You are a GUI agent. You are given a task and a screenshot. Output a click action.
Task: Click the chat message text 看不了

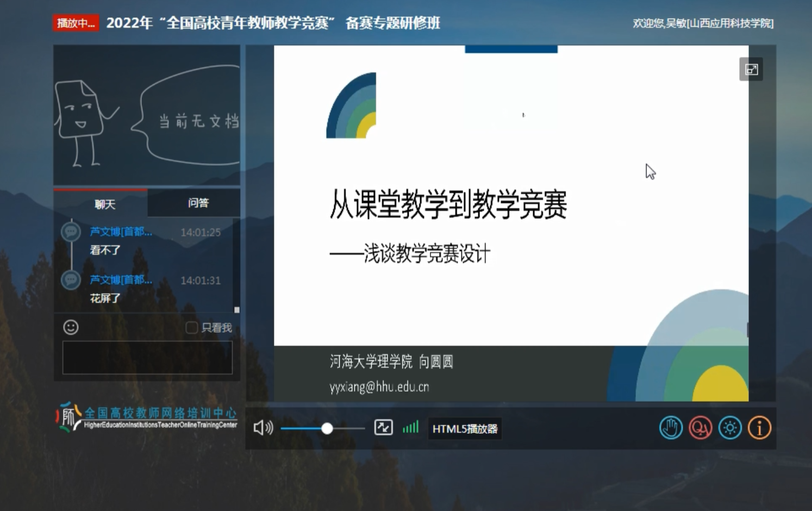pos(105,250)
